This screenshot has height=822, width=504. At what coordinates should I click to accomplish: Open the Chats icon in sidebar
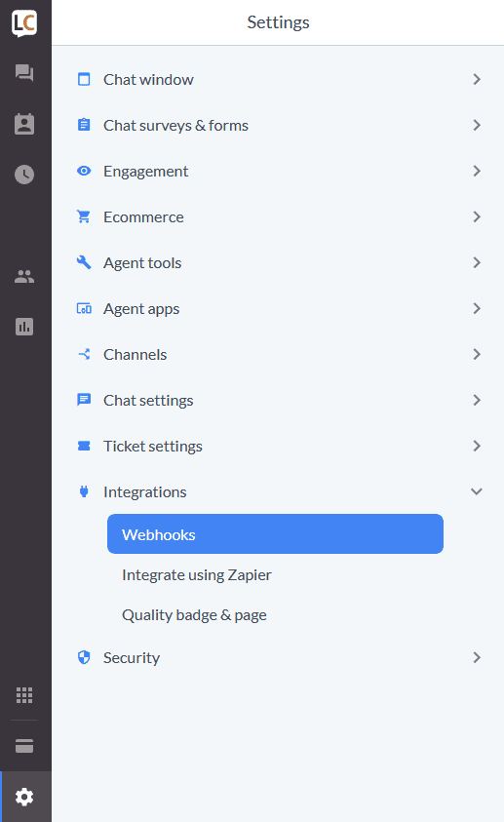point(24,72)
